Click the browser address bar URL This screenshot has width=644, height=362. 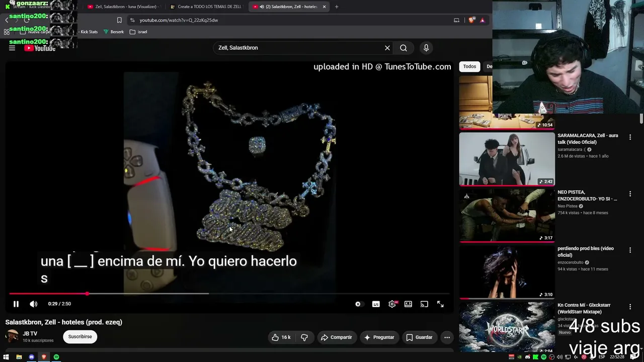tap(179, 20)
